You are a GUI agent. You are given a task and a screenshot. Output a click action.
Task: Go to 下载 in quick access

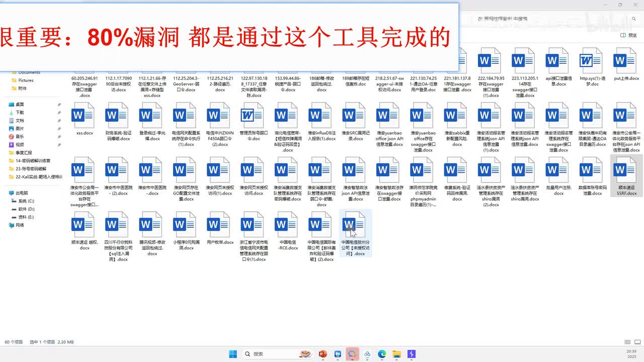(x=20, y=113)
